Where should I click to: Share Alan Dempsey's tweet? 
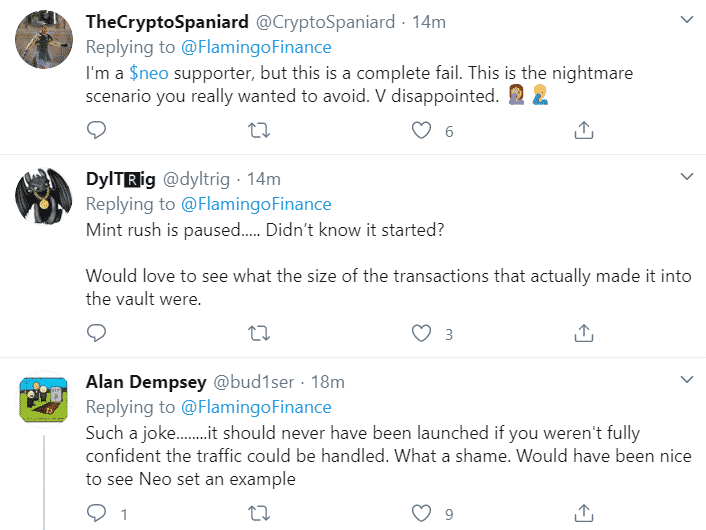click(585, 513)
